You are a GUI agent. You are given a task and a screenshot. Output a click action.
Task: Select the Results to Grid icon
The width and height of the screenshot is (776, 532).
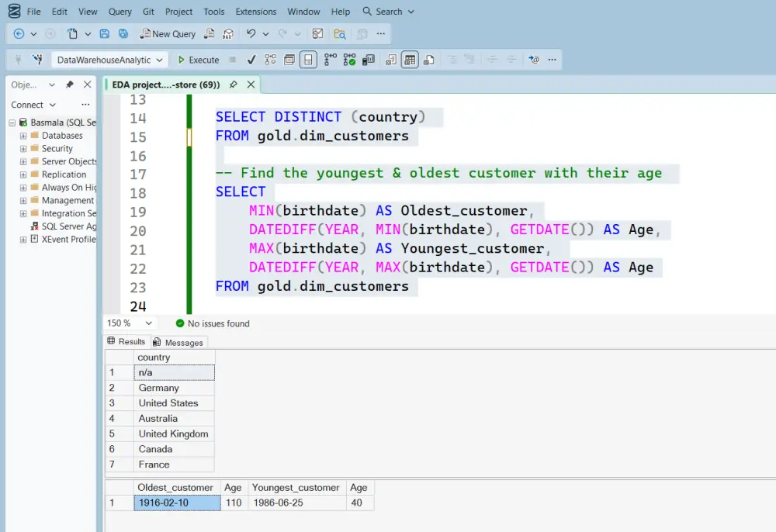pyautogui.click(x=410, y=60)
